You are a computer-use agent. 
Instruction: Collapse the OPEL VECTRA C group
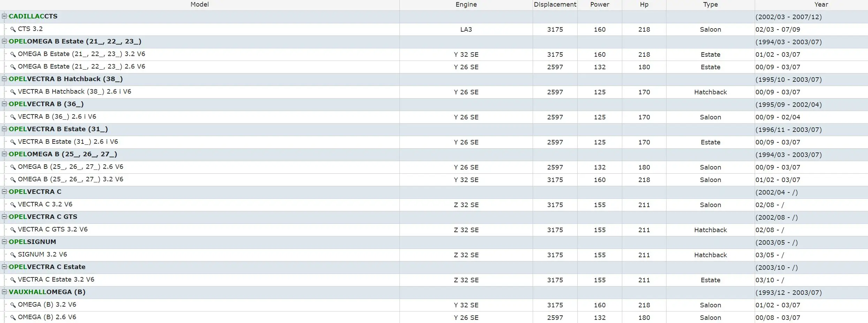click(x=5, y=191)
